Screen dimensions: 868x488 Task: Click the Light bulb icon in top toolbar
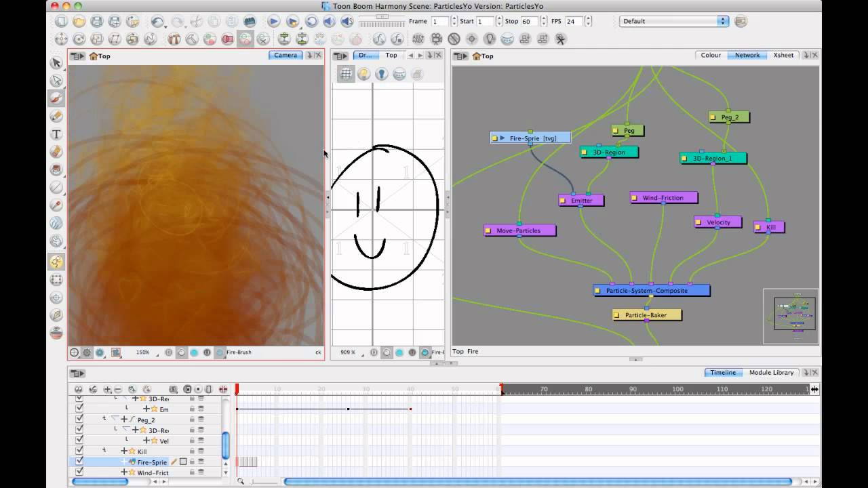pos(489,39)
